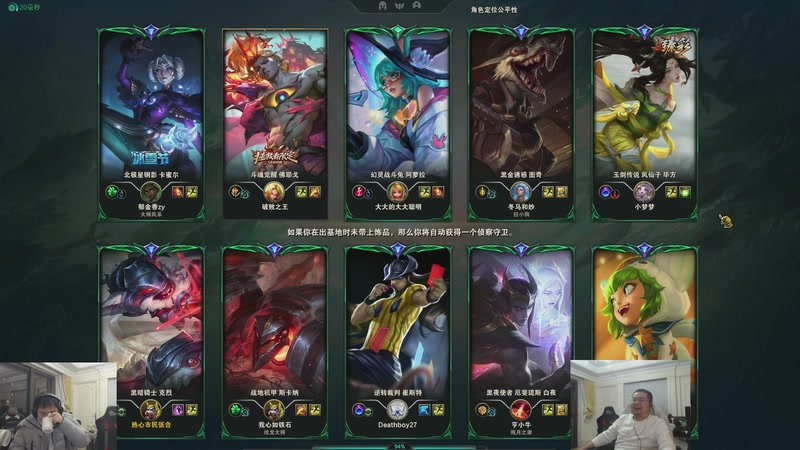The image size is (800, 450).
Task: Click Smite spell on 小梦梦 card
Action: click(x=685, y=192)
